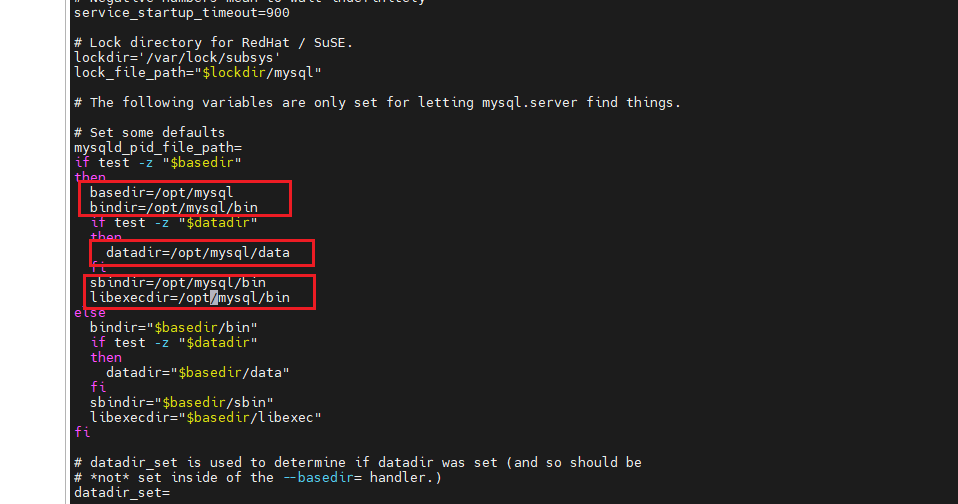Click the service_startup_timeout=900 line
Viewport: 958px width, 504px height.
182,13
